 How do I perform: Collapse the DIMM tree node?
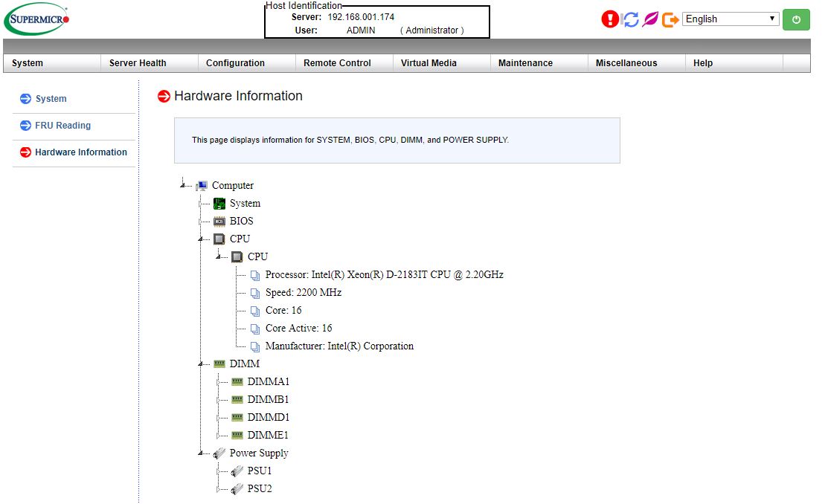coord(201,364)
